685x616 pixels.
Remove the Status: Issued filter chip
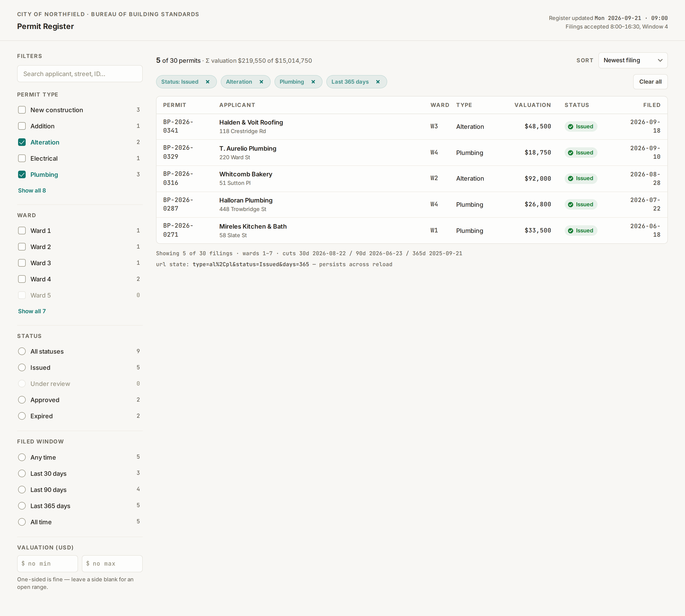208,82
